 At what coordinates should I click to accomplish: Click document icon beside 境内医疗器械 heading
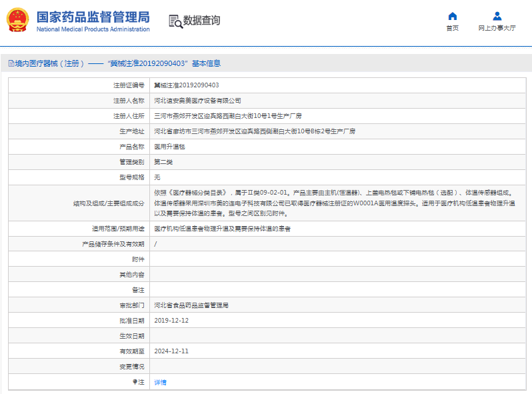click(x=11, y=64)
